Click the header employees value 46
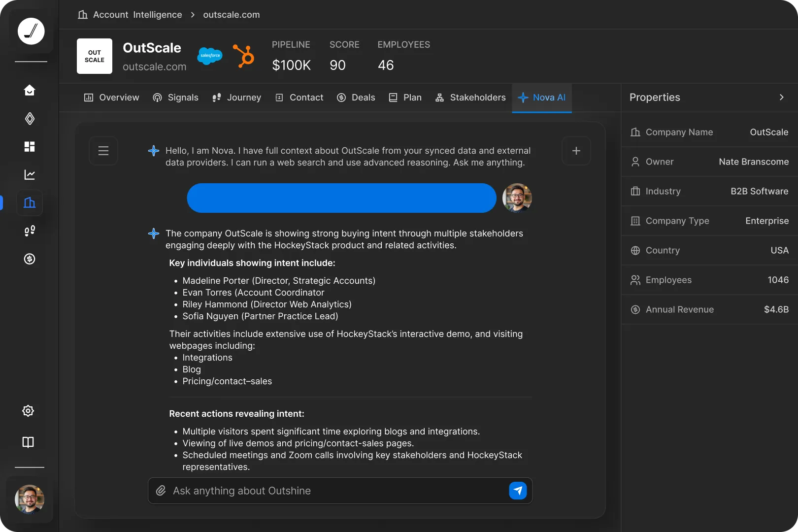Screen dimensions: 798x532 point(386,65)
